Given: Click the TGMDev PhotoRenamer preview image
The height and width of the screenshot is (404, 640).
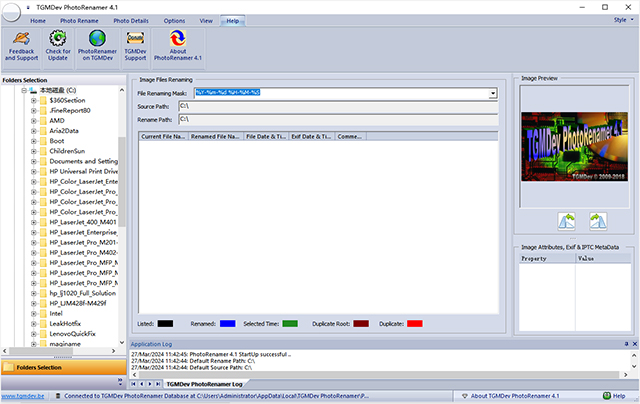Looking at the screenshot, I should 574,147.
